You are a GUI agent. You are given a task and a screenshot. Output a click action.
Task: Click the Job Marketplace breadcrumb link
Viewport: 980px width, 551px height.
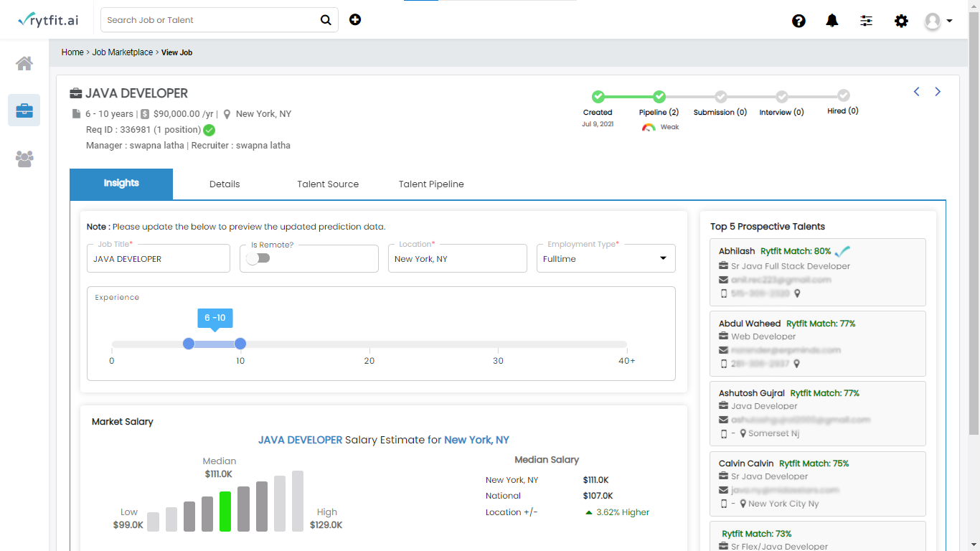(123, 52)
